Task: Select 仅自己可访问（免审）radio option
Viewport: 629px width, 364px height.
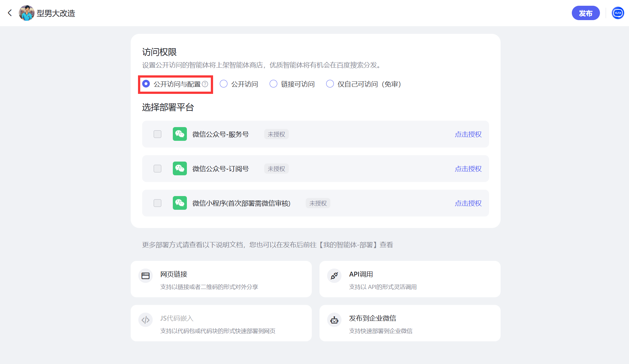Action: pyautogui.click(x=330, y=84)
